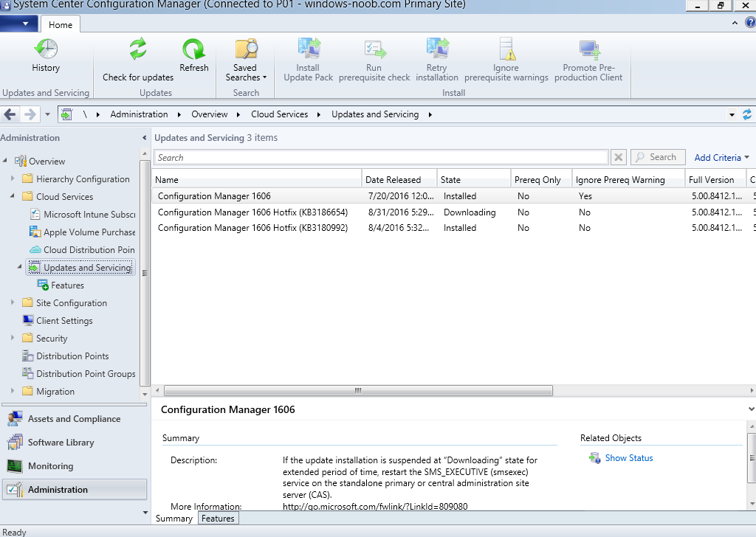Click the Promote Pre-production Client icon
This screenshot has height=537, width=756.
[x=589, y=49]
